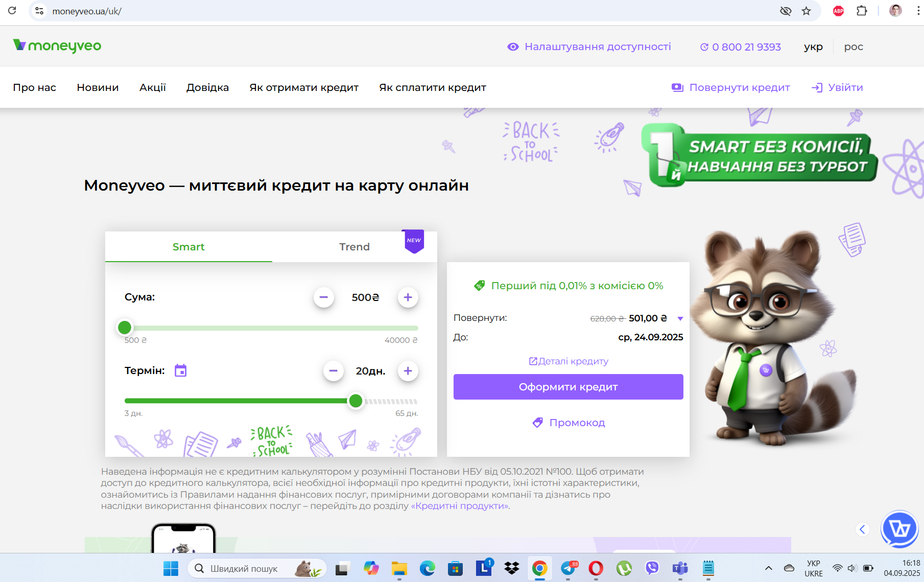The image size is (924, 582).
Task: Open the round chat widget button
Action: pos(899,529)
